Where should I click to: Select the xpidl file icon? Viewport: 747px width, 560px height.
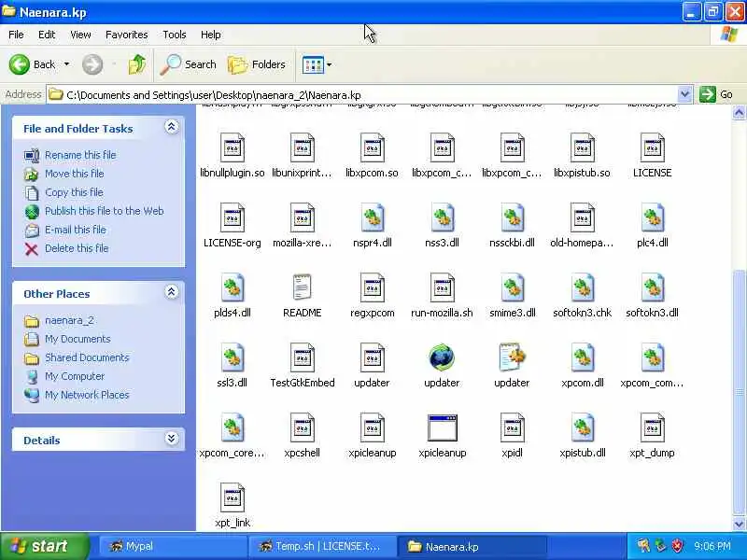[x=512, y=427]
